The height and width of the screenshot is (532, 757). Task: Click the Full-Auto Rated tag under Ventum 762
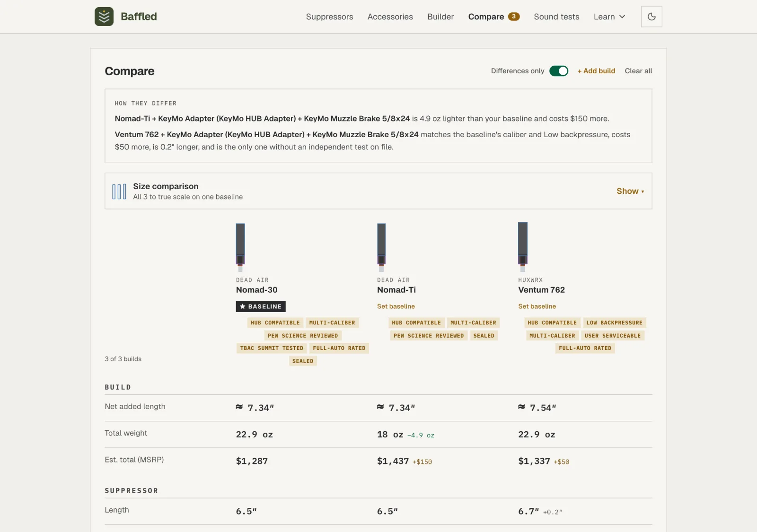tap(585, 348)
